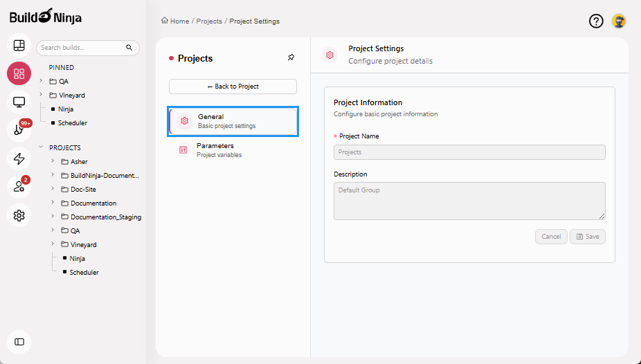Select the General settings menu item
Viewport: 641px width, 364px height.
click(x=233, y=121)
